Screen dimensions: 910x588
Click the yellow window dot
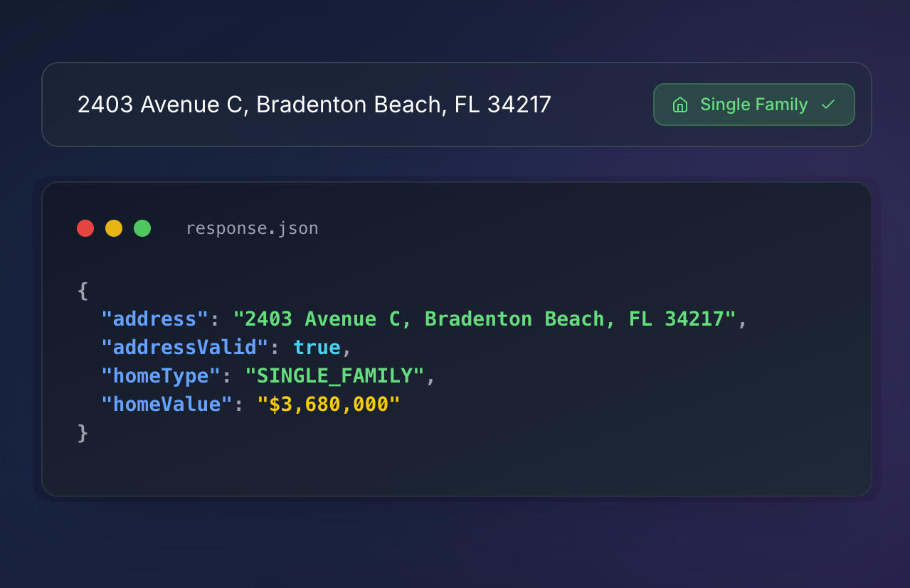[x=114, y=228]
